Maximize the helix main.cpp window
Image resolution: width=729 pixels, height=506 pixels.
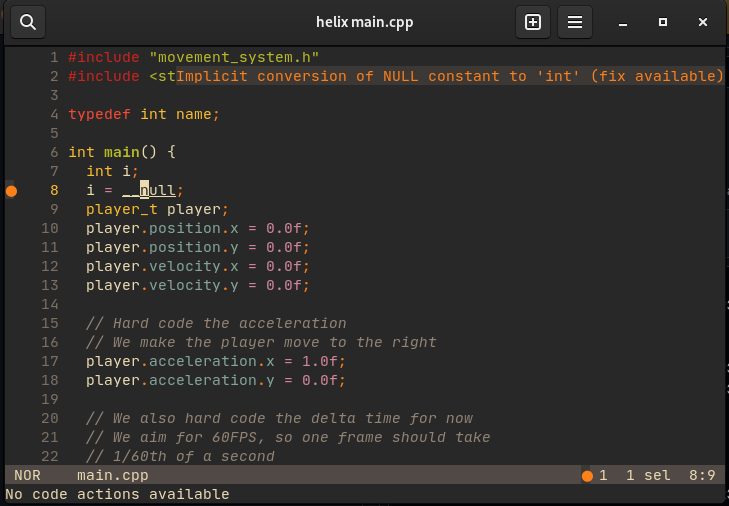pyautogui.click(x=663, y=22)
